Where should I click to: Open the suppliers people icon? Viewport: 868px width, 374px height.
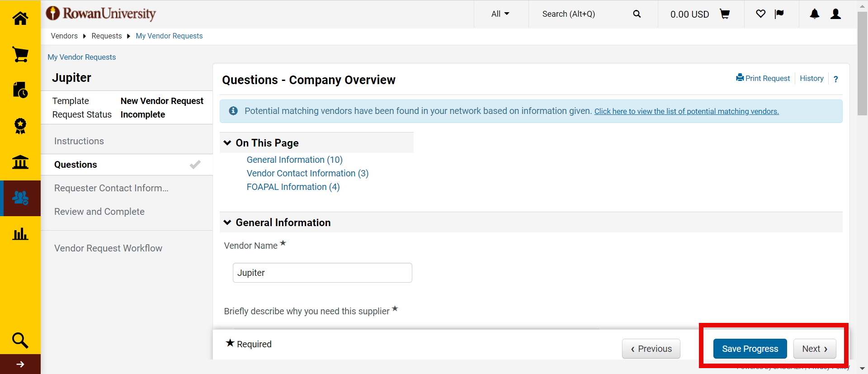(20, 198)
